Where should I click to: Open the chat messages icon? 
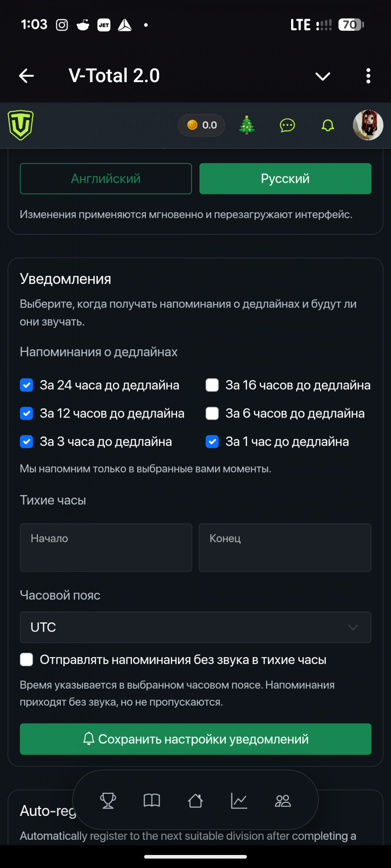[287, 125]
